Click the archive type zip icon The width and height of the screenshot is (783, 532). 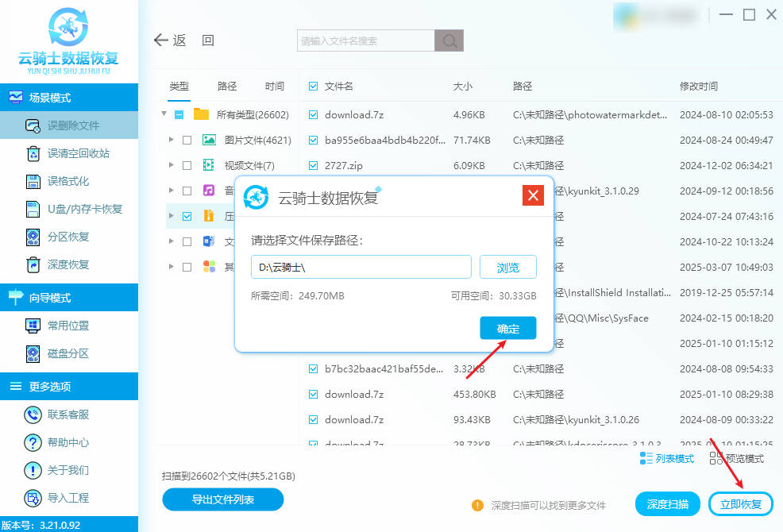pyautogui.click(x=209, y=216)
